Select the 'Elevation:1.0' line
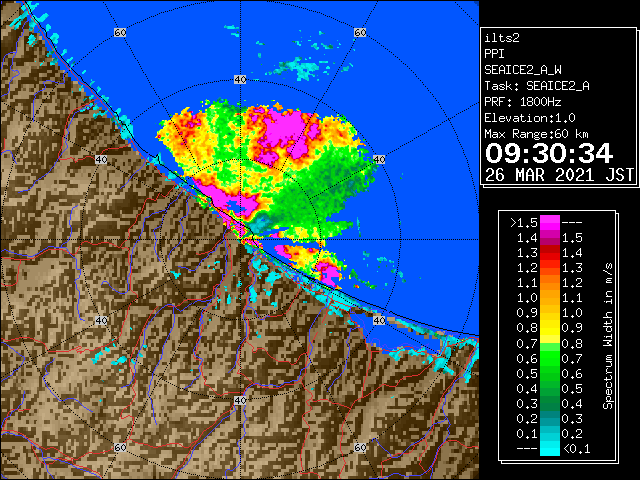640x480 pixels. coord(530,118)
